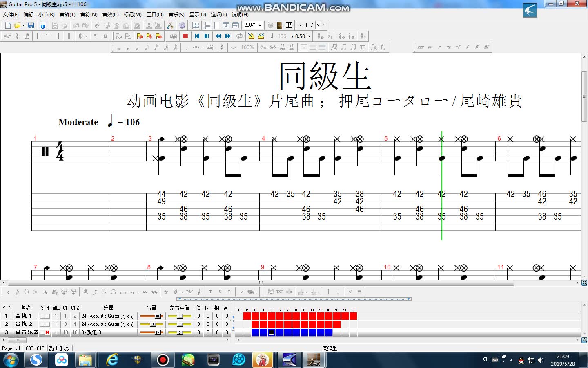Expand the tuplet r3 dropdown arrow
Screen dimensions: 588x368
pyautogui.click(x=203, y=47)
